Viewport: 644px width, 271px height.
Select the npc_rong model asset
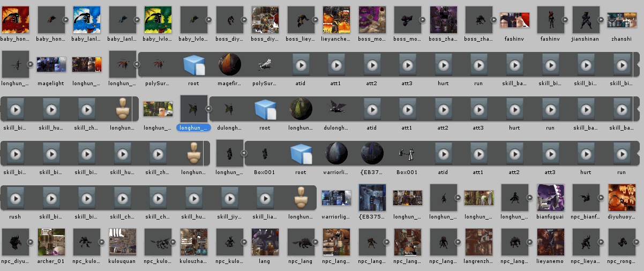tap(621, 243)
